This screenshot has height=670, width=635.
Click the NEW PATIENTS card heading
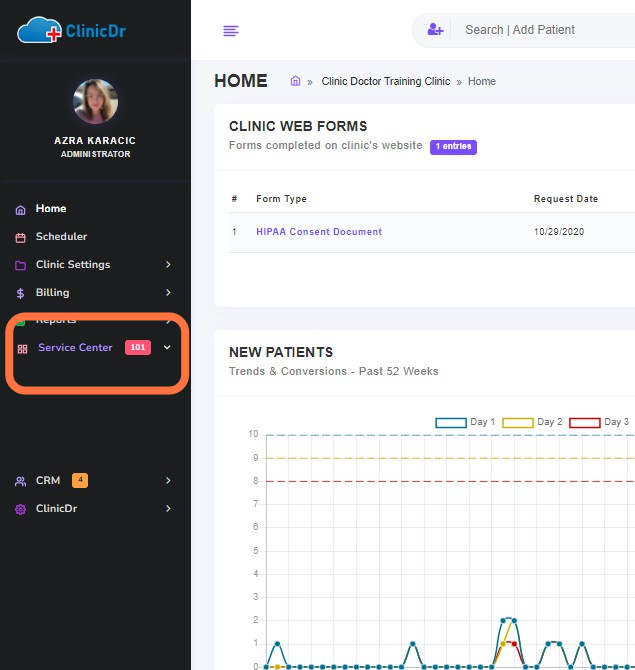(x=281, y=352)
